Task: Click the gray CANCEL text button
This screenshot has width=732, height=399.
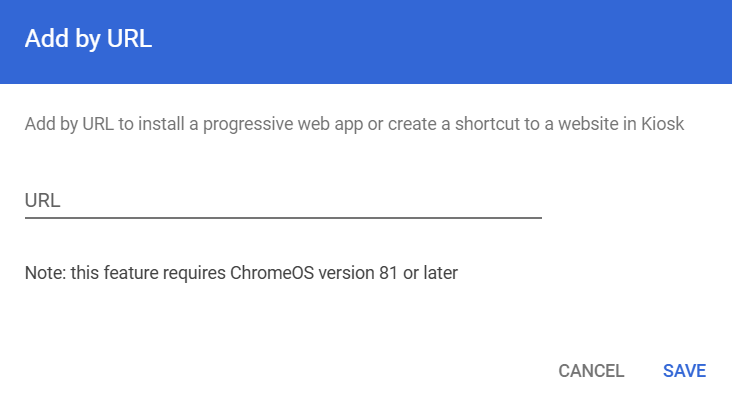Action: pyautogui.click(x=591, y=371)
